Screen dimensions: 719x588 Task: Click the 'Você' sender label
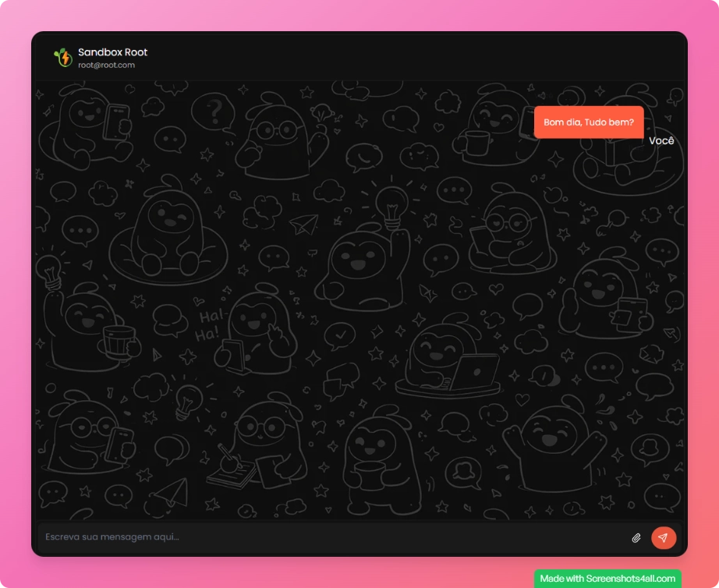pyautogui.click(x=661, y=141)
